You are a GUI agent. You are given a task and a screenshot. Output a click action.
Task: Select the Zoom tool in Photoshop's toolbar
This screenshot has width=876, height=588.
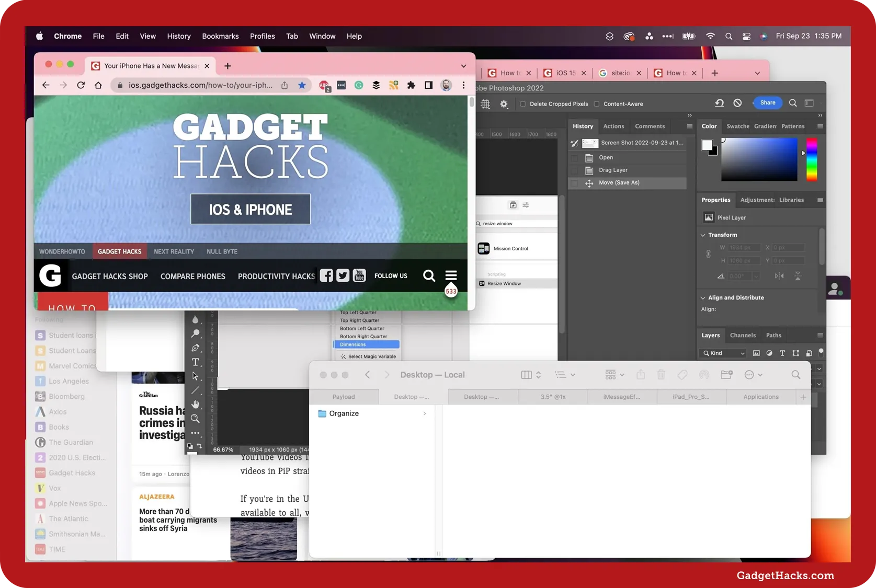point(196,419)
